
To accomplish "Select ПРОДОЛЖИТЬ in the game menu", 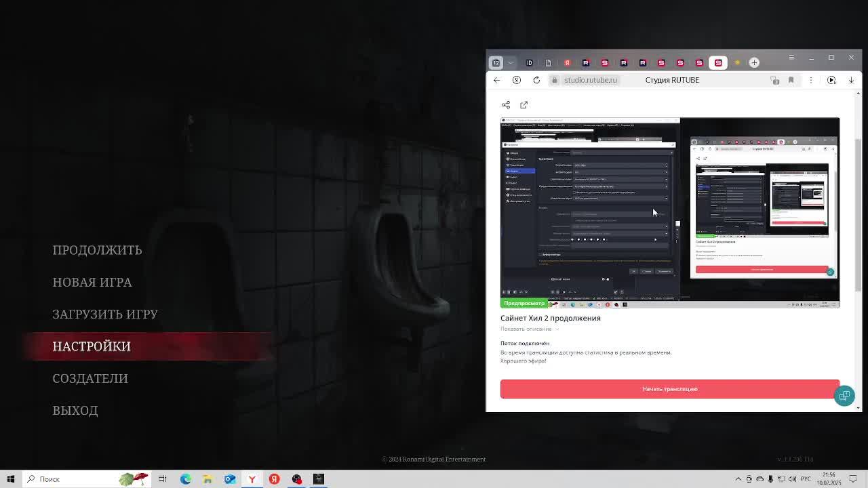I will click(97, 250).
